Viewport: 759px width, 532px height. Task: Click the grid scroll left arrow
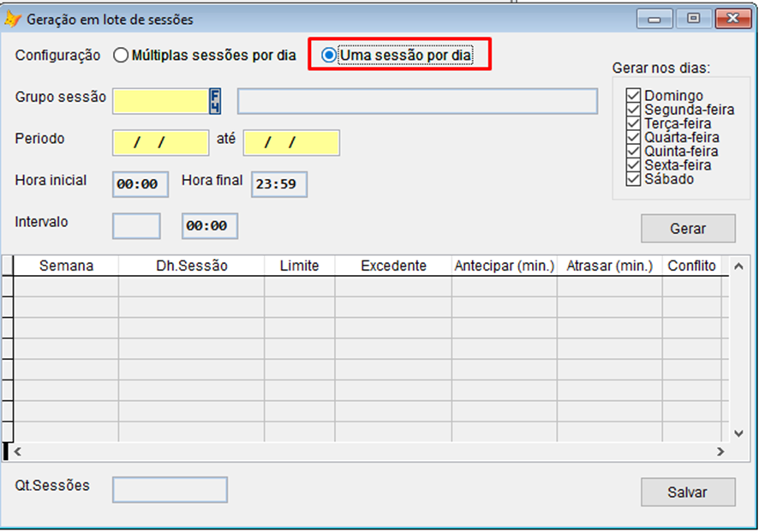tap(17, 451)
